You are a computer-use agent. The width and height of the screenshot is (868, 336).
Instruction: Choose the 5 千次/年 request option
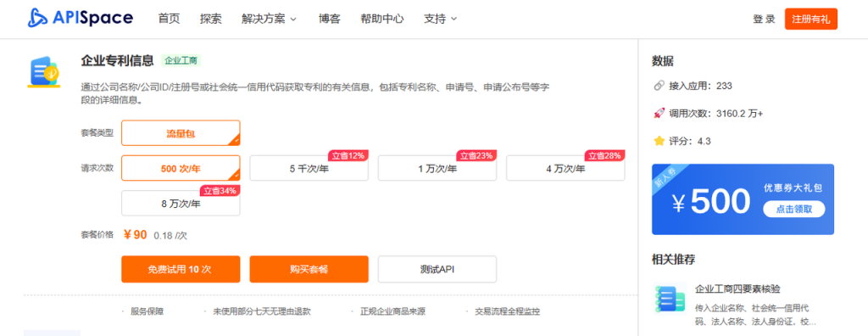pyautogui.click(x=309, y=169)
